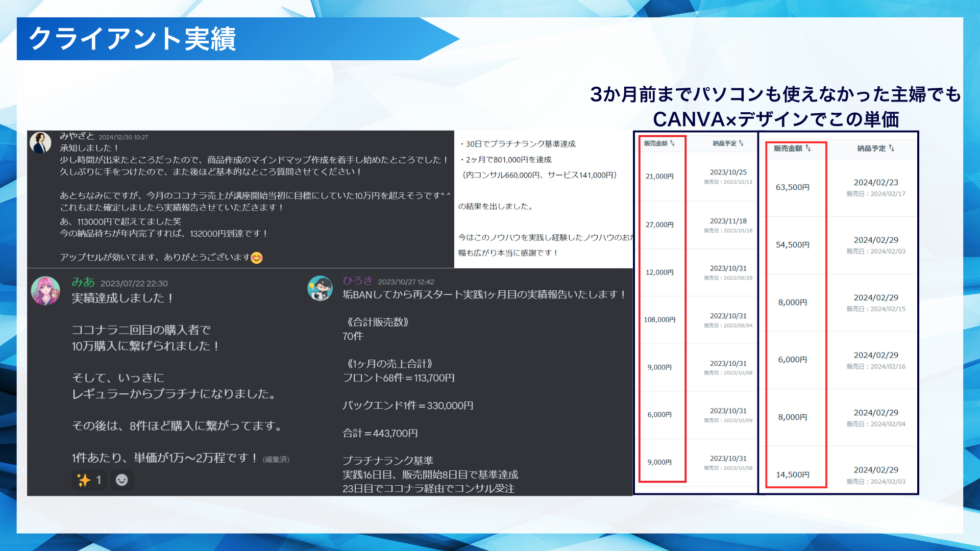Sort right table by 販売金額 arrow
Screen dimensions: 980x551
click(808, 148)
